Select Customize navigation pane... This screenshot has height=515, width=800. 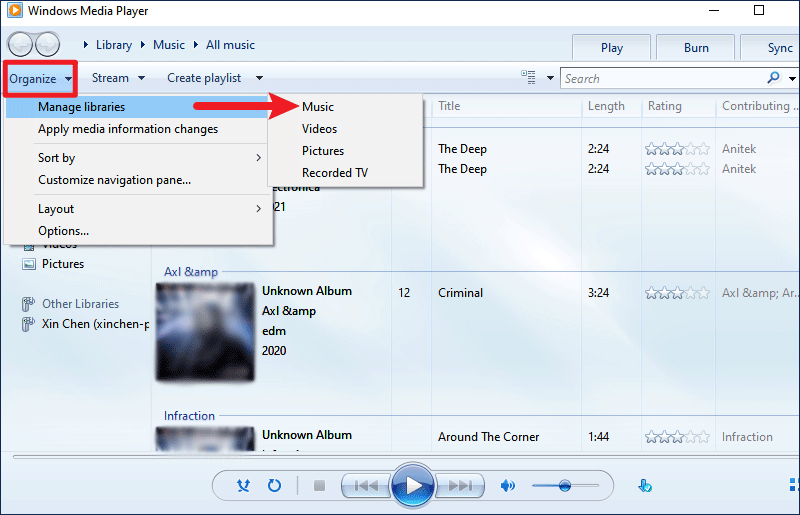point(114,180)
